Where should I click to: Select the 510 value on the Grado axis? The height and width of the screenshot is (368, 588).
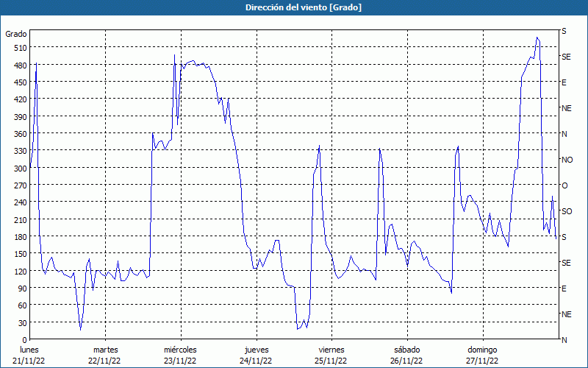tap(20, 48)
